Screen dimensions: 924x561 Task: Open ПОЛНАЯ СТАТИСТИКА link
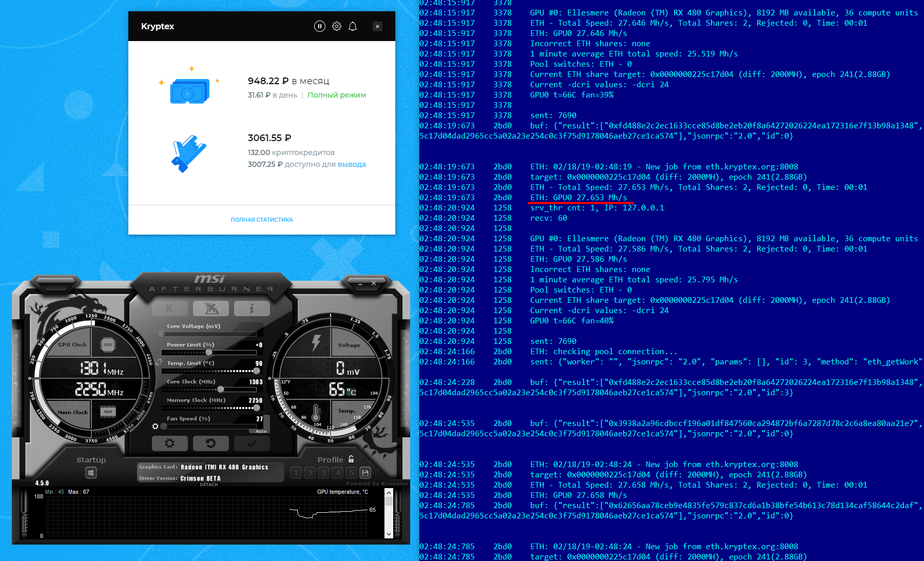click(x=261, y=220)
